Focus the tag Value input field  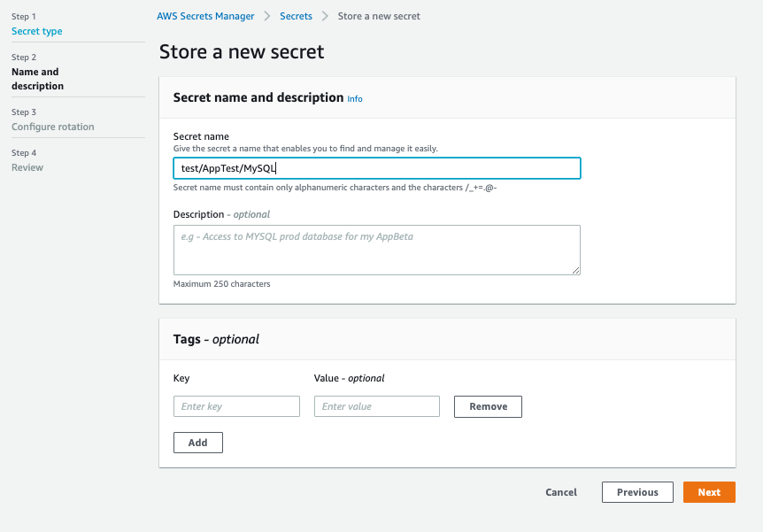click(377, 406)
